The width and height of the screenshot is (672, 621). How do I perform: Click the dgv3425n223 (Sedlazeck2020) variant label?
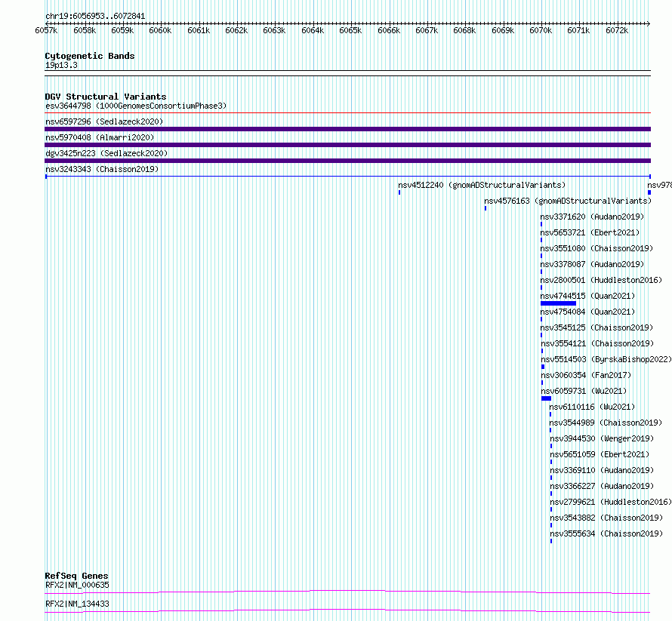(106, 153)
